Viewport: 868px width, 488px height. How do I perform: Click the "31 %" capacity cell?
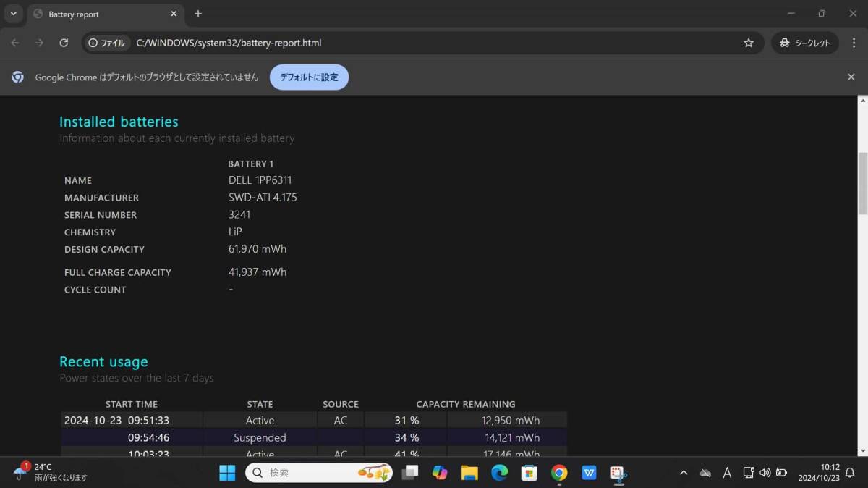pyautogui.click(x=407, y=420)
